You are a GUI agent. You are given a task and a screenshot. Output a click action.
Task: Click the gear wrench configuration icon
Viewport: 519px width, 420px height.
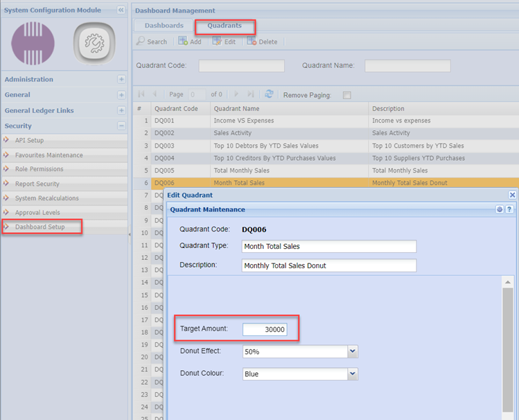click(94, 44)
